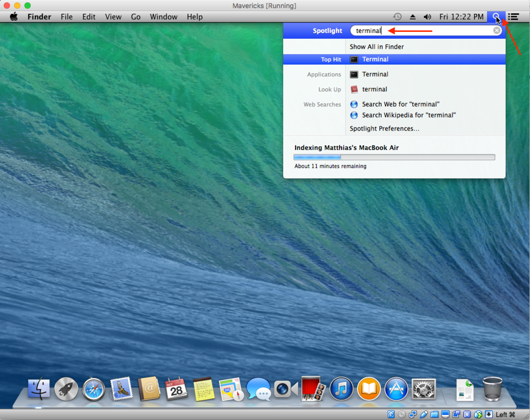Open Messages from the Dock
This screenshot has width=530, height=420.
(258, 389)
